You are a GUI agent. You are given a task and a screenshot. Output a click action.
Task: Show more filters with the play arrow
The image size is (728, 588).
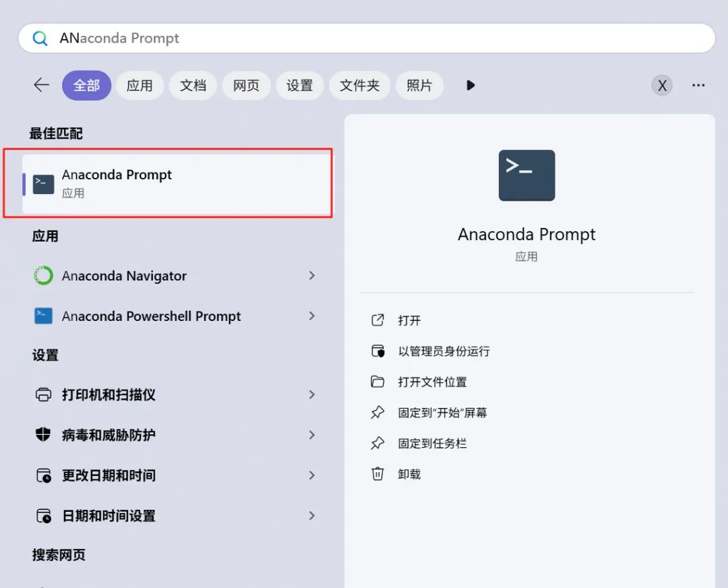[x=471, y=86]
